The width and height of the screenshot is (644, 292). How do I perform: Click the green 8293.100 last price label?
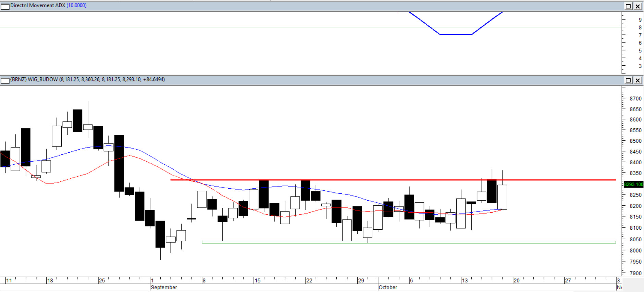pos(633,185)
